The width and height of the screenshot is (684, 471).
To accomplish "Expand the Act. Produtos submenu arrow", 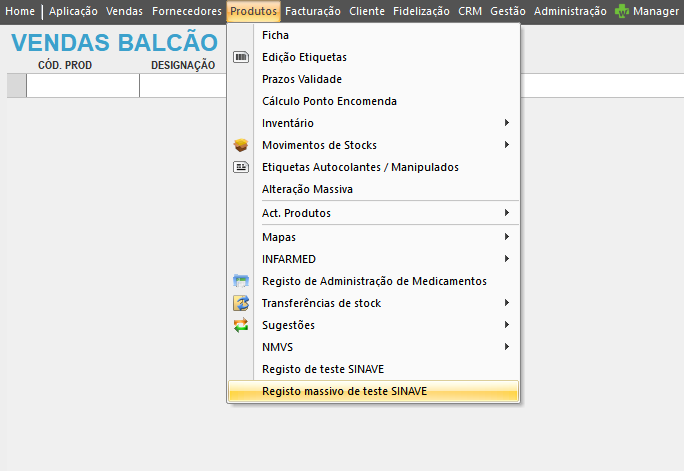I will [x=507, y=213].
